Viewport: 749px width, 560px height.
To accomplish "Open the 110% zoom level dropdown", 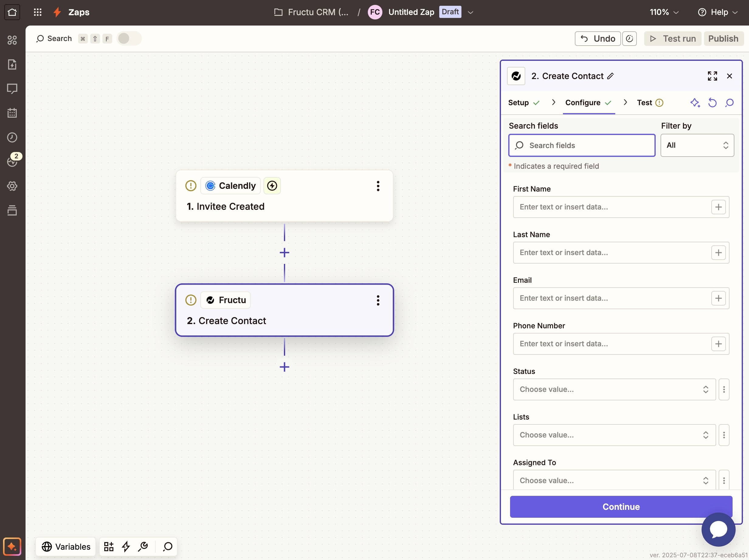I will (x=664, y=12).
